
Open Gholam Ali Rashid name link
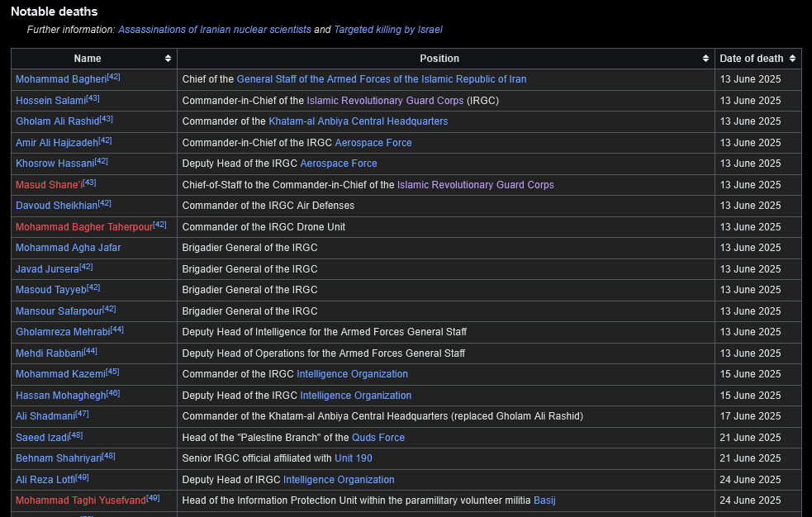[x=58, y=121]
